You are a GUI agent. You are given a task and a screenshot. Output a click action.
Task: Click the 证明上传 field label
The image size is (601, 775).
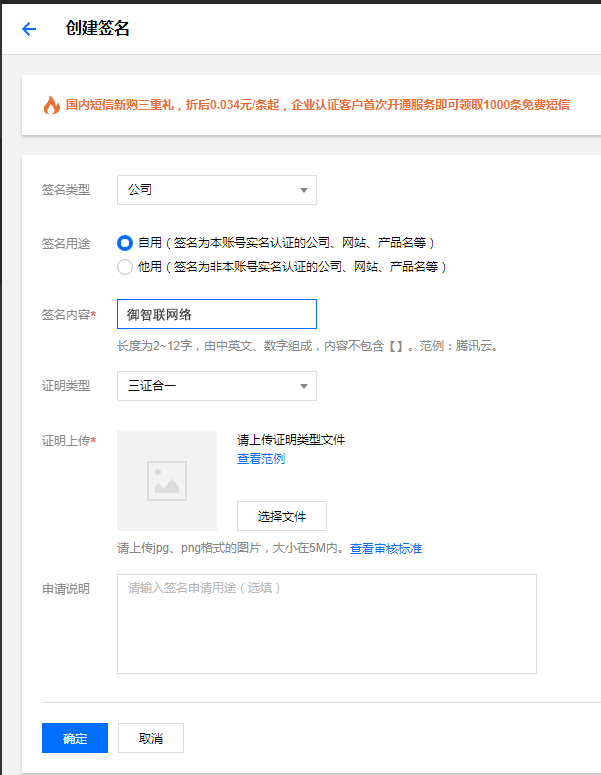tap(65, 441)
